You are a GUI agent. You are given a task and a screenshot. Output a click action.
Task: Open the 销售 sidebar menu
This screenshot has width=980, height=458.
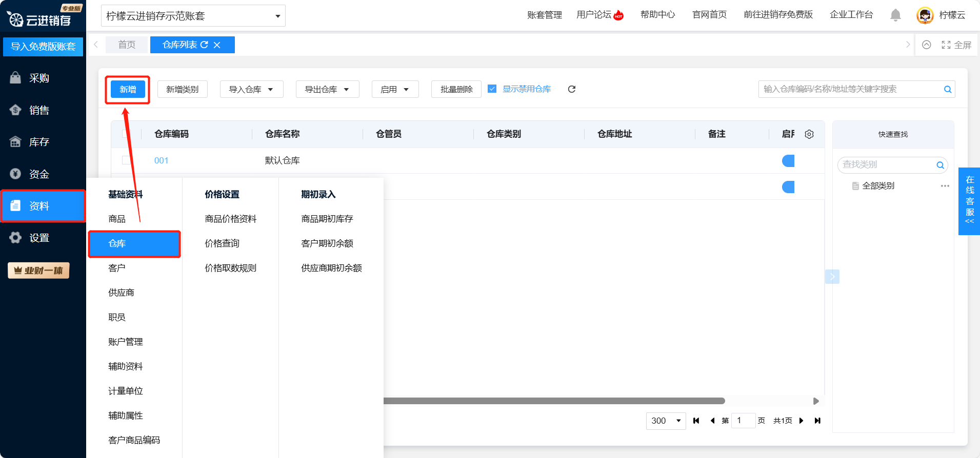click(x=43, y=110)
